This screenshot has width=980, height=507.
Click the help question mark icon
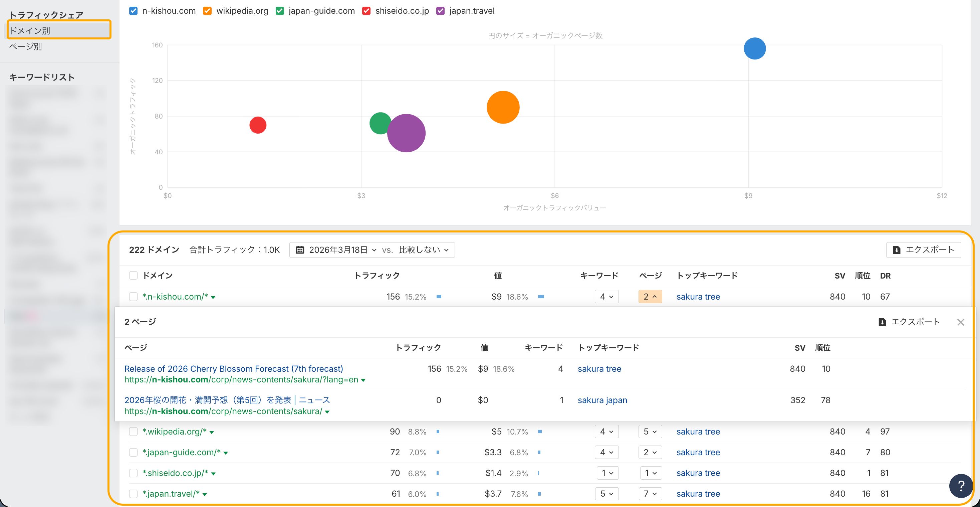tap(961, 486)
